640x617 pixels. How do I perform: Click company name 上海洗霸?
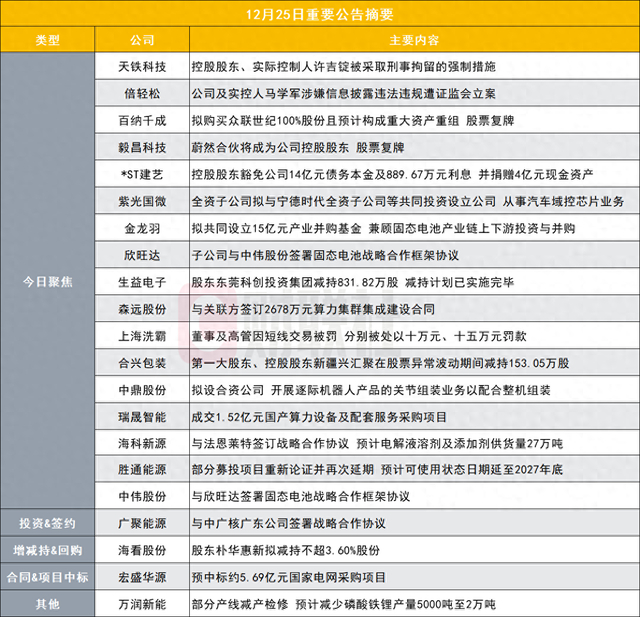pyautogui.click(x=142, y=336)
